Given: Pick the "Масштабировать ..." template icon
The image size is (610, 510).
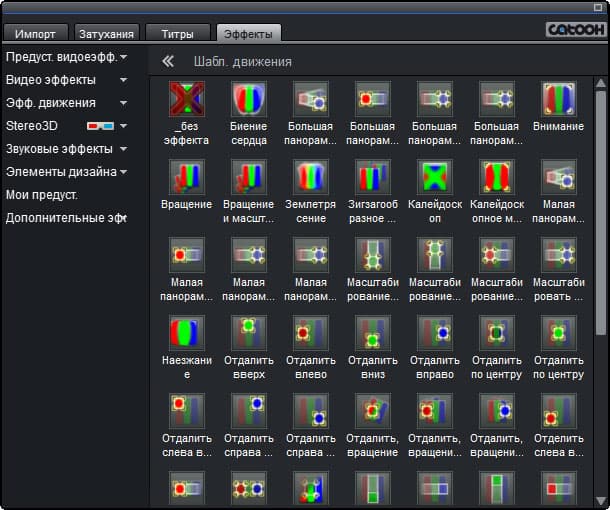Looking at the screenshot, I should pyautogui.click(x=559, y=255).
